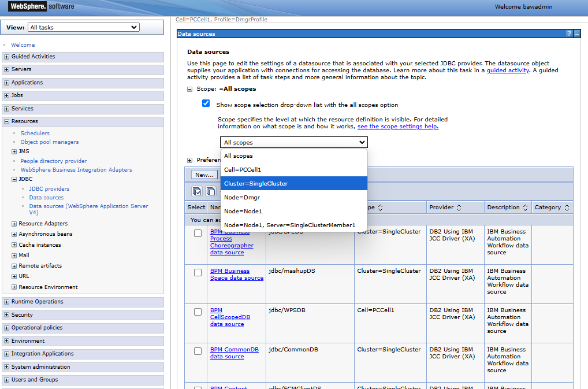Sort by Category column arrows
The height and width of the screenshot is (389, 588).
(x=567, y=208)
